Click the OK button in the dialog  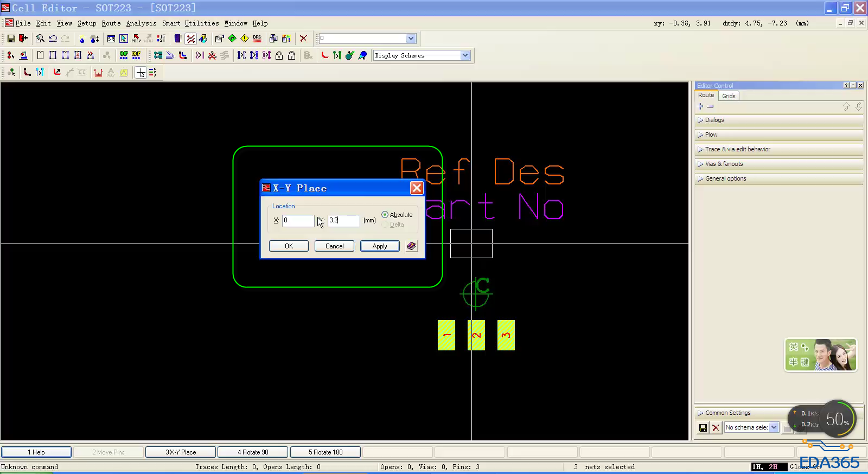tap(289, 246)
